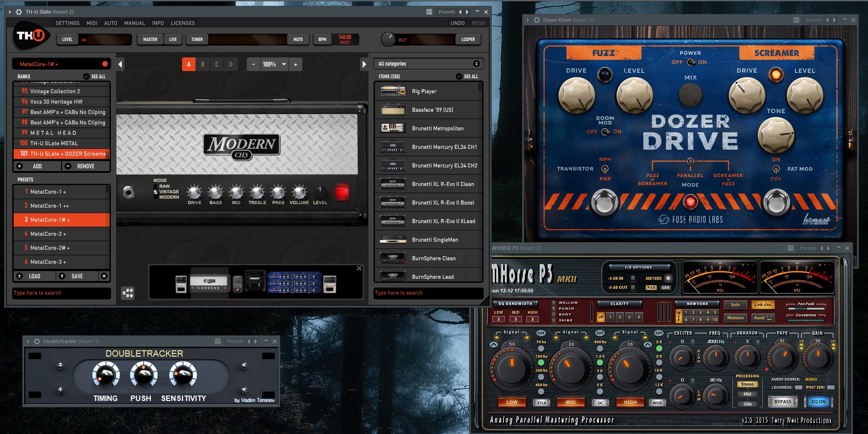
Task: Open the SETTINGS menu
Action: pos(67,23)
